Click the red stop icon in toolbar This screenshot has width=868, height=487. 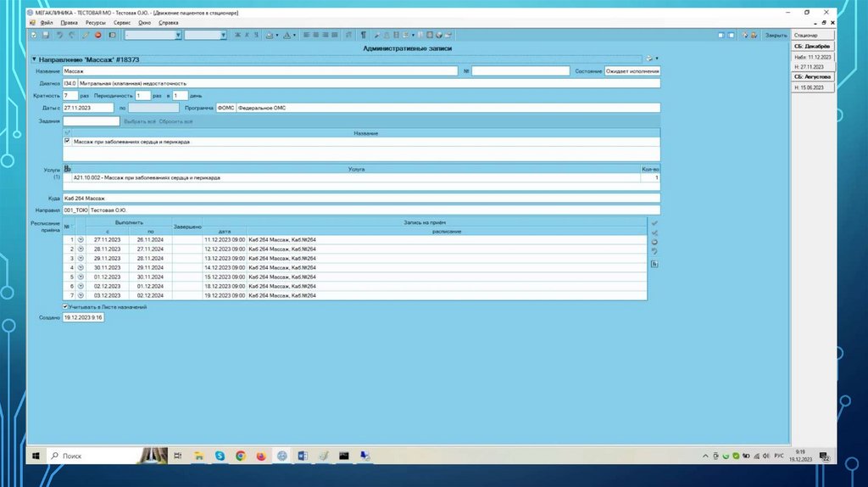pyautogui.click(x=97, y=35)
